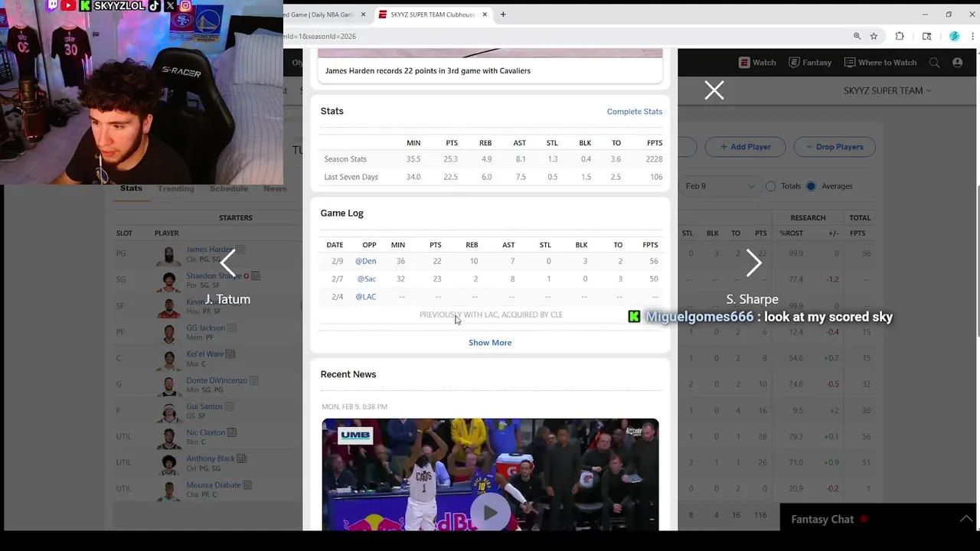Go to previous player J. Tatum arrow

[x=228, y=262]
